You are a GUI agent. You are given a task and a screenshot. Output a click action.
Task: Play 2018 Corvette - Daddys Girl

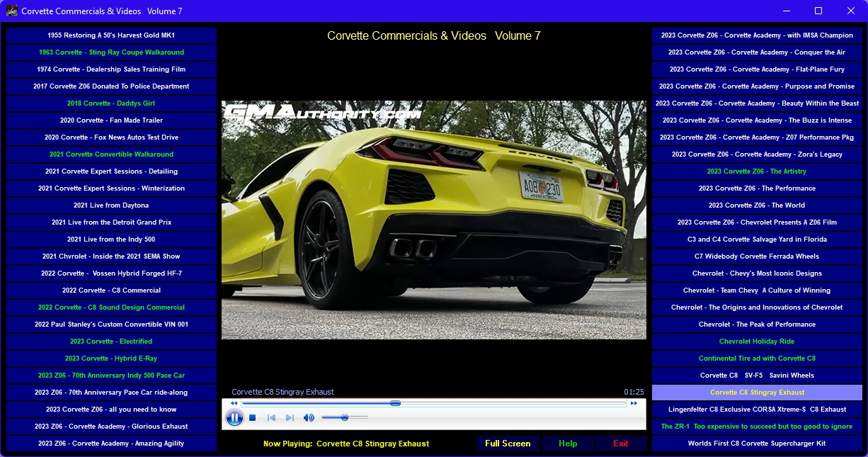(111, 103)
